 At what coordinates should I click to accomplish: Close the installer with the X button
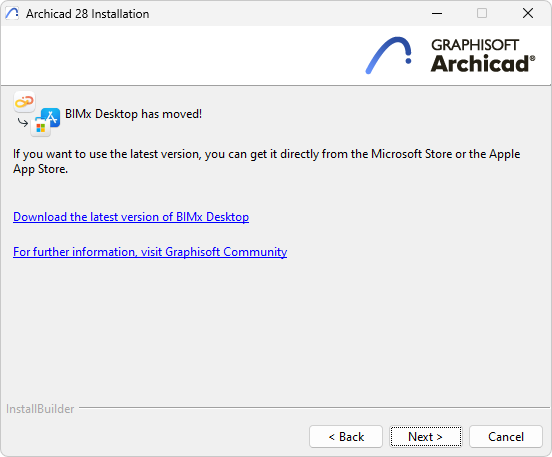[528, 13]
